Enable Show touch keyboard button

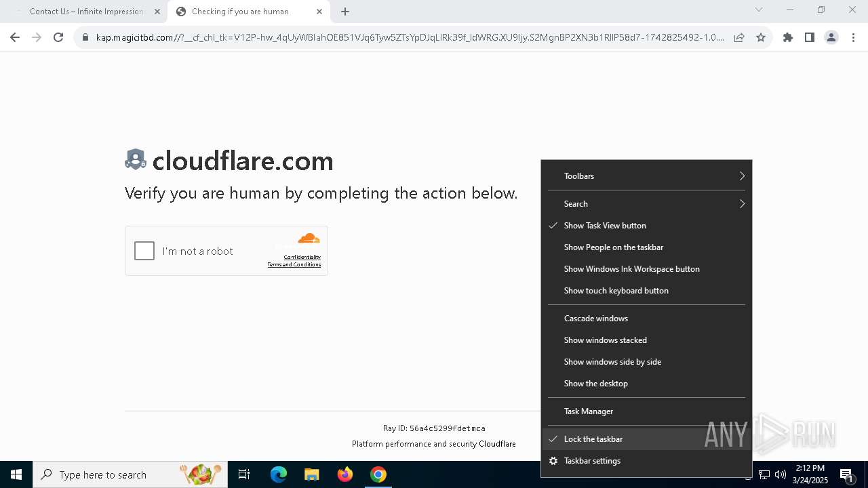point(646,291)
